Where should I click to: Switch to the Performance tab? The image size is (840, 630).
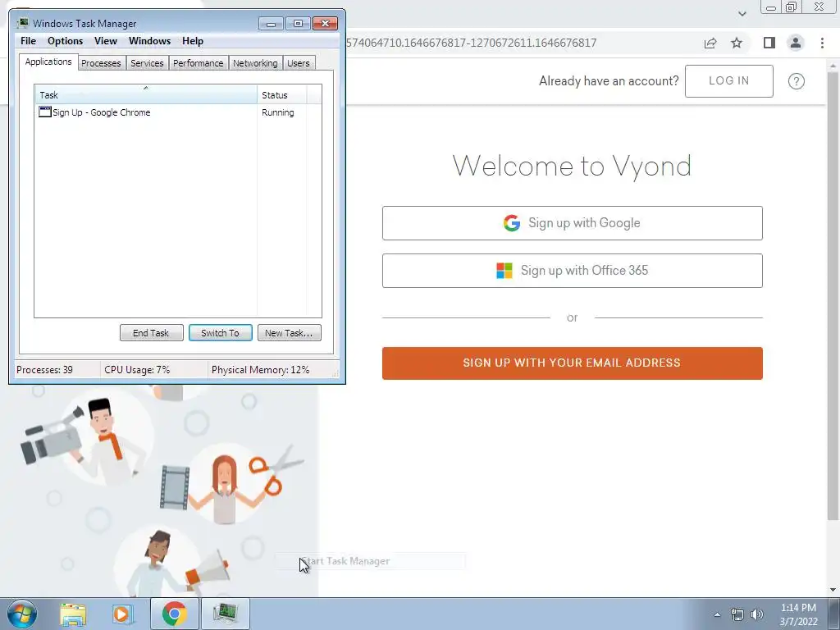tap(199, 63)
